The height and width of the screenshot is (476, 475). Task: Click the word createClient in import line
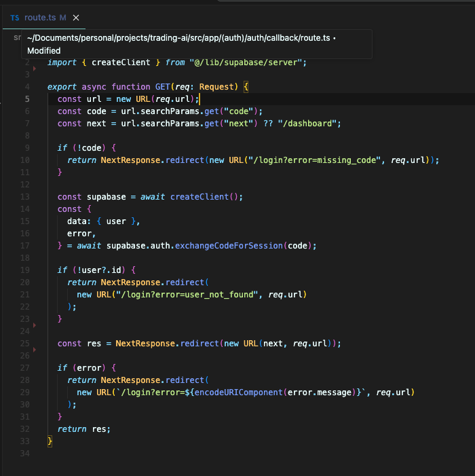pyautogui.click(x=121, y=62)
